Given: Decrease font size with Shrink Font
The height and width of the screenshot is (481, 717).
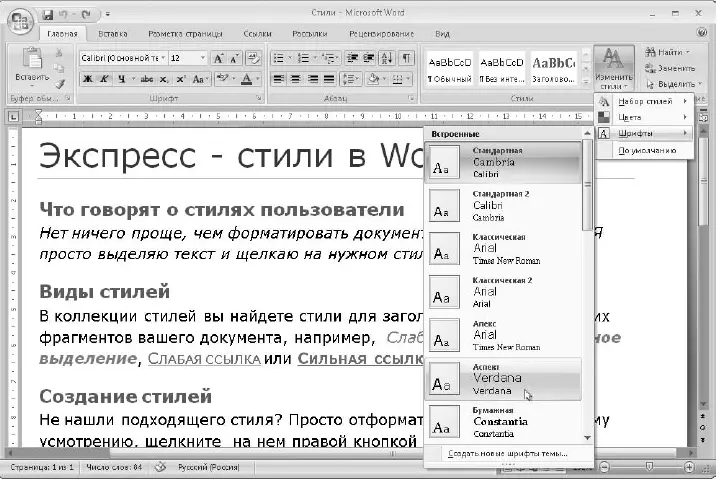Looking at the screenshot, I should click(235, 59).
